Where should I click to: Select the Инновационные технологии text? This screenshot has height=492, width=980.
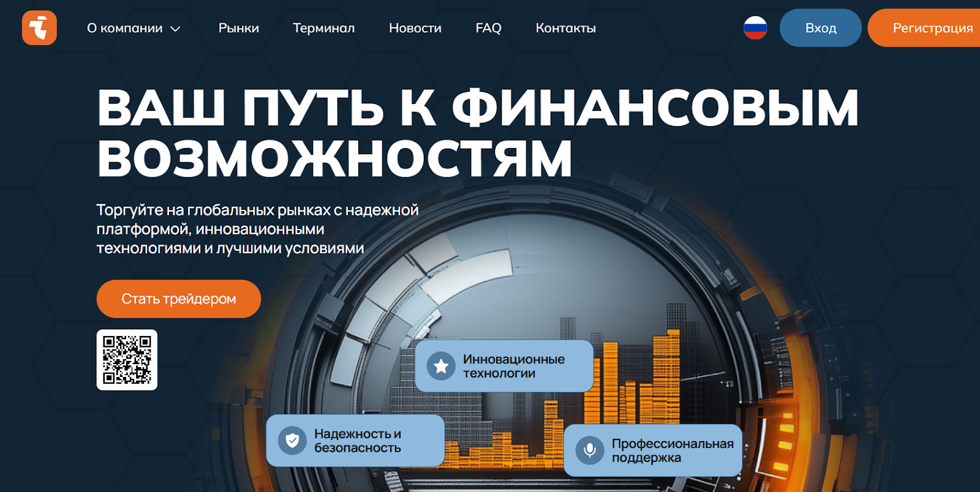pyautogui.click(x=514, y=366)
